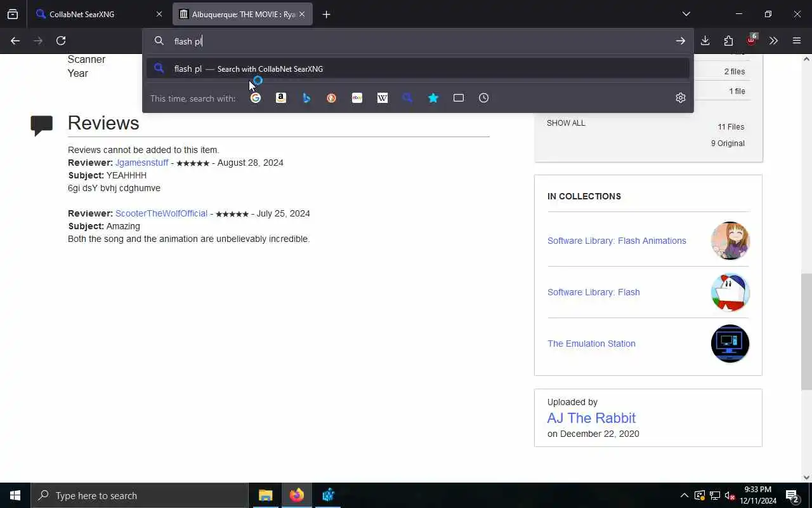Image resolution: width=812 pixels, height=508 pixels.
Task: Click SHOW ALL files link
Action: coord(566,123)
